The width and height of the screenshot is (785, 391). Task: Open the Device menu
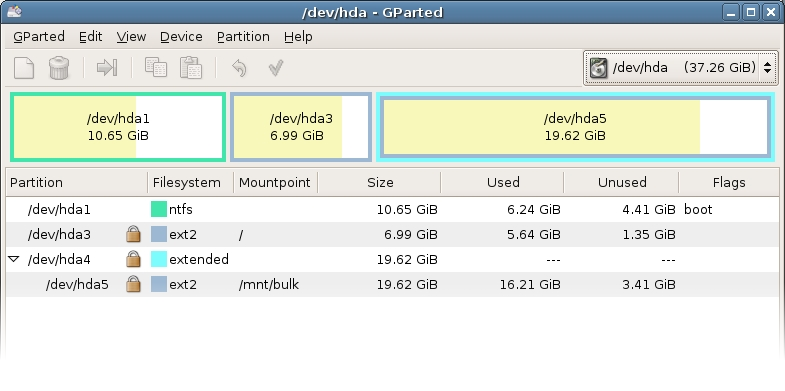point(181,37)
